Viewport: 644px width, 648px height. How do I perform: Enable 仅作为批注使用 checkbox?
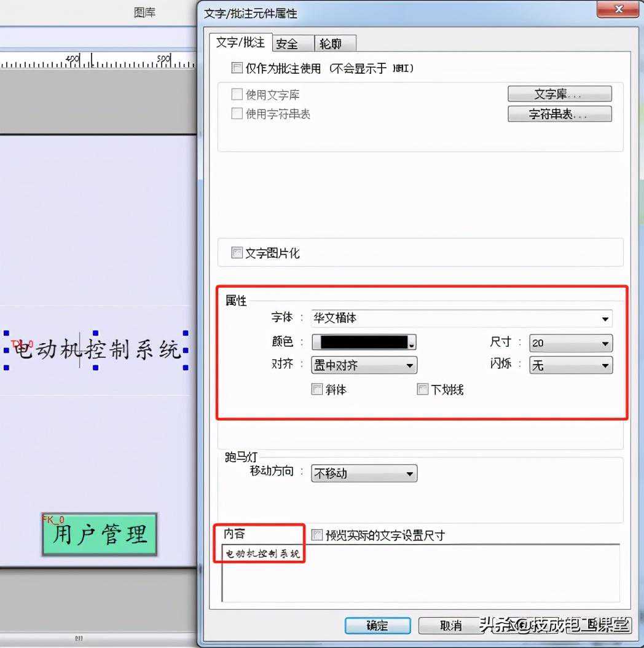237,68
